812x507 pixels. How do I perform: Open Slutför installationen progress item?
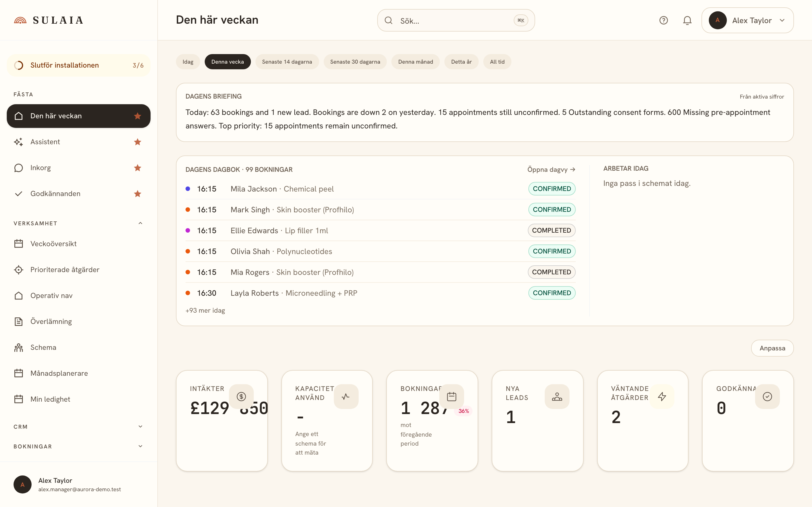[x=78, y=65]
